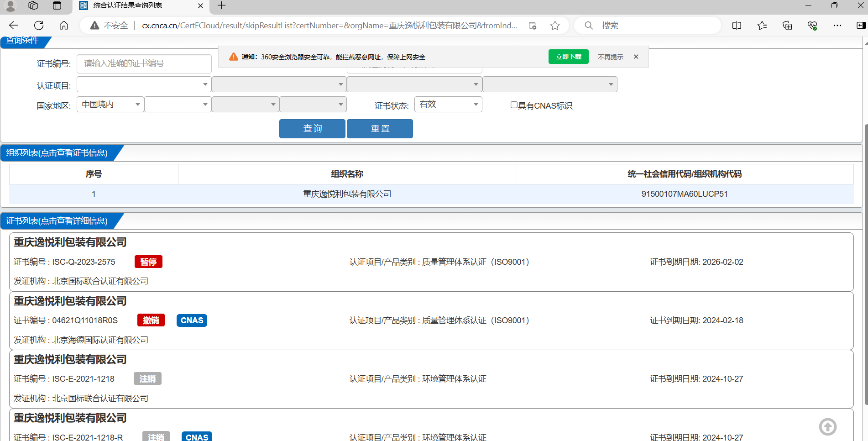Viewport: 868px width, 441px height.
Task: Click the 查询 search button
Action: 312,129
